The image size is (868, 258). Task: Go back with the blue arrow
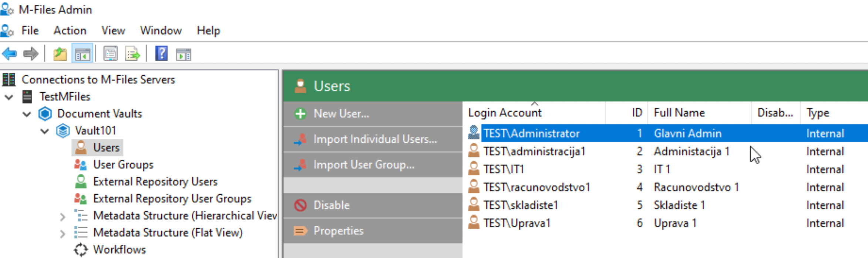pos(10,54)
